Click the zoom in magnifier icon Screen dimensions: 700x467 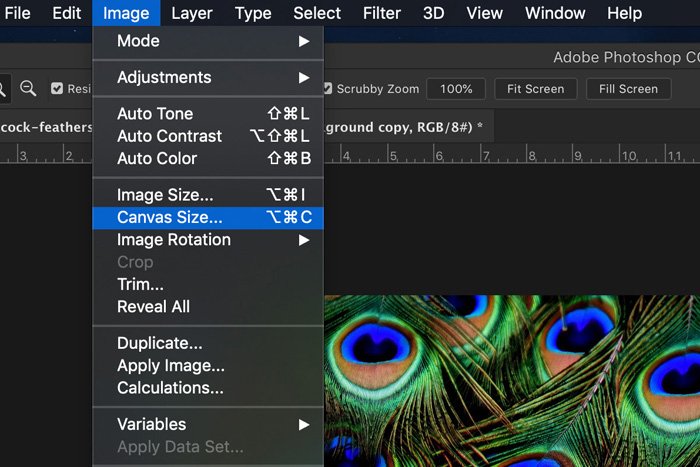point(3,89)
